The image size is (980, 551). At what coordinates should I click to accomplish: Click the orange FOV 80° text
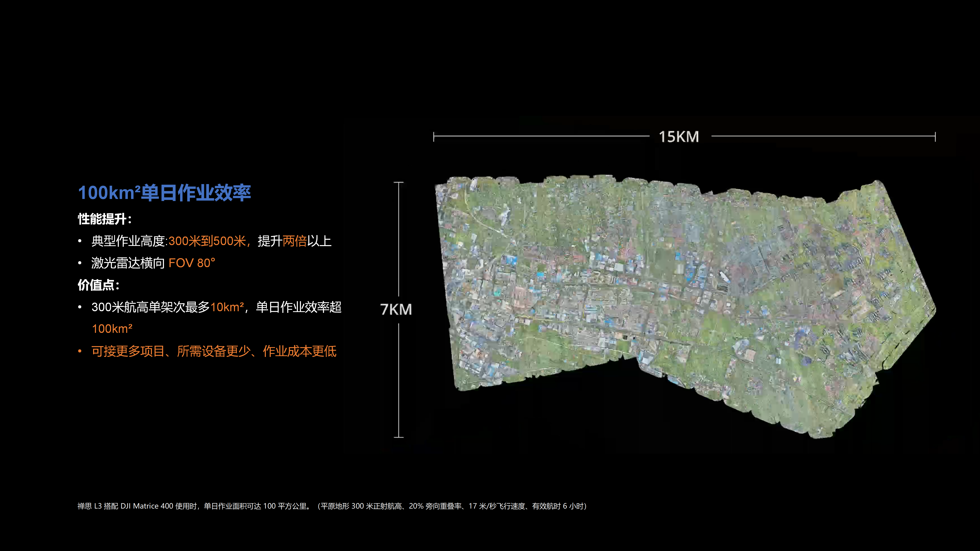pos(192,263)
